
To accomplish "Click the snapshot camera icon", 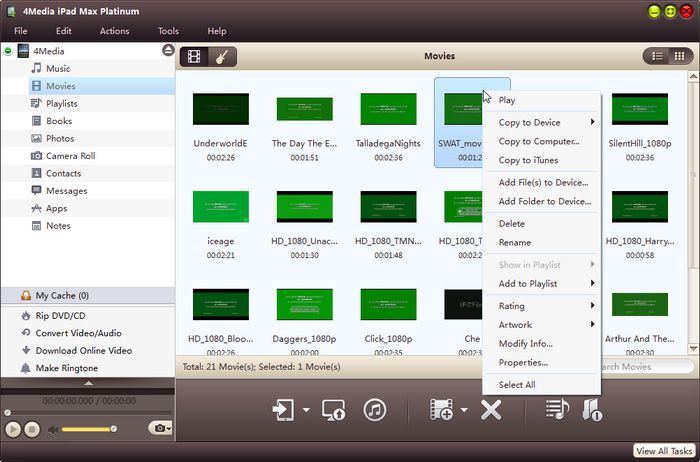I will point(158,428).
